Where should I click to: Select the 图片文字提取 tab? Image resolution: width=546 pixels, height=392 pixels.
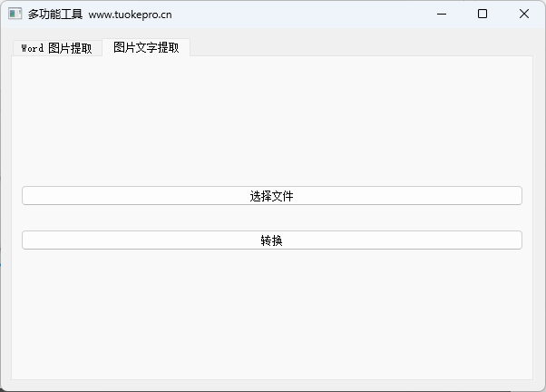[146, 47]
